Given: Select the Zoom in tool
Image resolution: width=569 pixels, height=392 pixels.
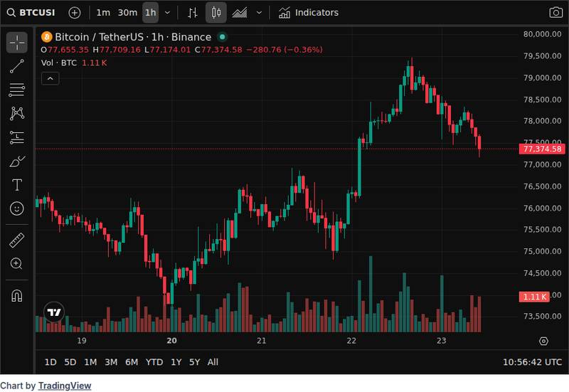Looking at the screenshot, I should [16, 263].
